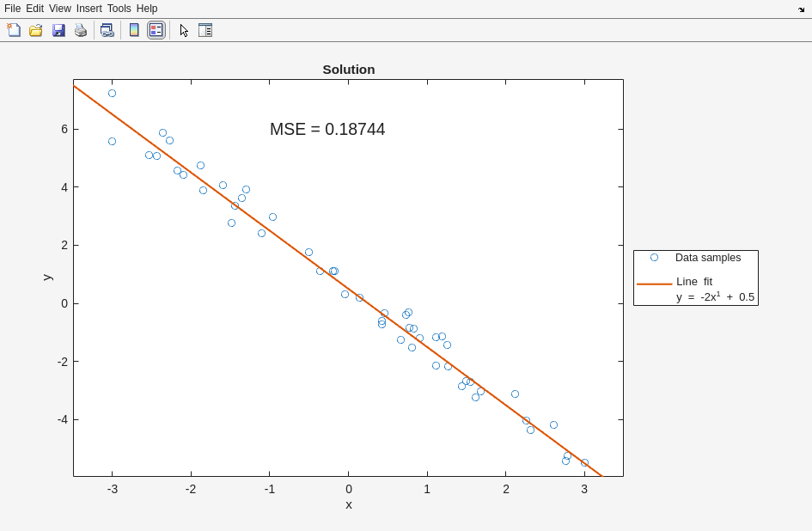Open a file with the folder icon
The height and width of the screenshot is (531, 812).
[x=36, y=30]
